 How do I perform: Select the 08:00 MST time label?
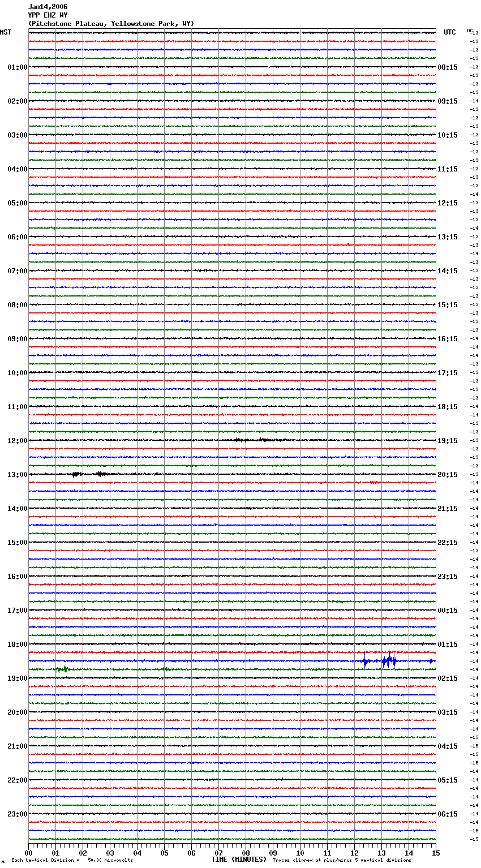tap(18, 305)
